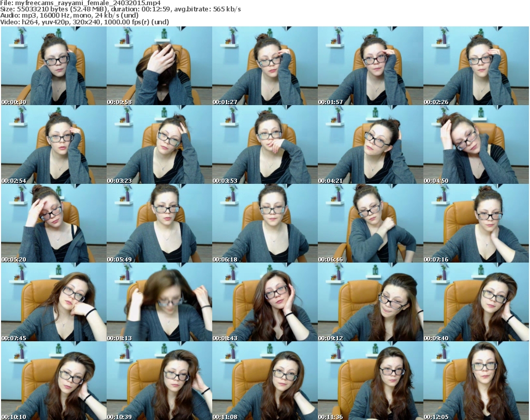This screenshot has height=420, width=530.
Task: Click the frame stamped 00:03:23
Action: (x=159, y=144)
